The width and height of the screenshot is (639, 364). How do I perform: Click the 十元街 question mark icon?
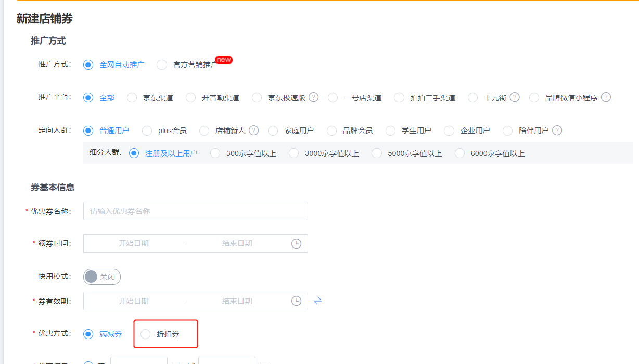point(515,97)
